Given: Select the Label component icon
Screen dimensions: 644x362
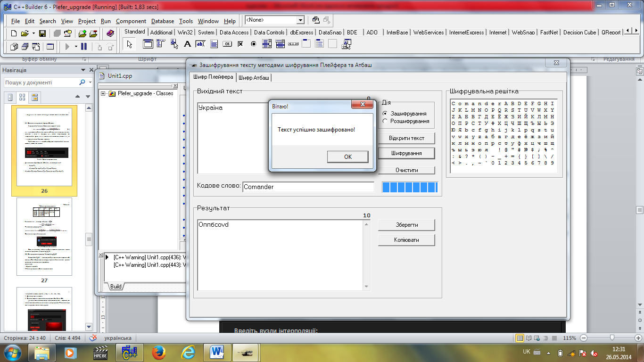Looking at the screenshot, I should tap(187, 44).
